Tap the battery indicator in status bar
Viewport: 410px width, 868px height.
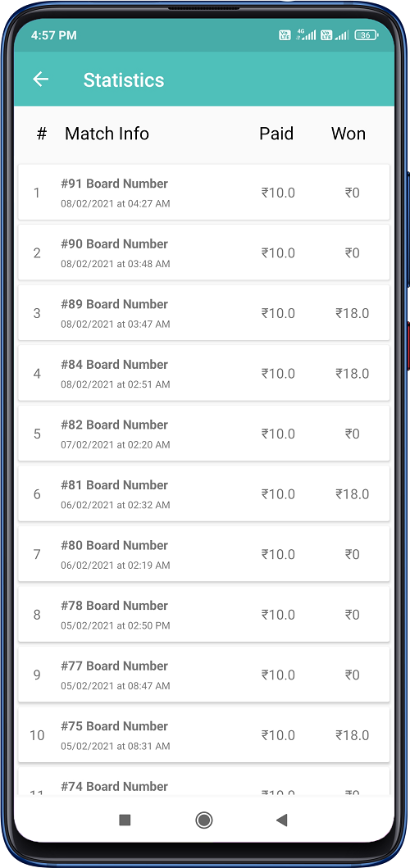pyautogui.click(x=367, y=35)
